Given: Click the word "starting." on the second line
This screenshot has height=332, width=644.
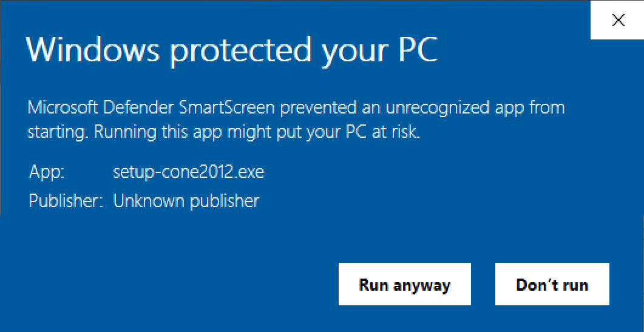Looking at the screenshot, I should [58, 132].
